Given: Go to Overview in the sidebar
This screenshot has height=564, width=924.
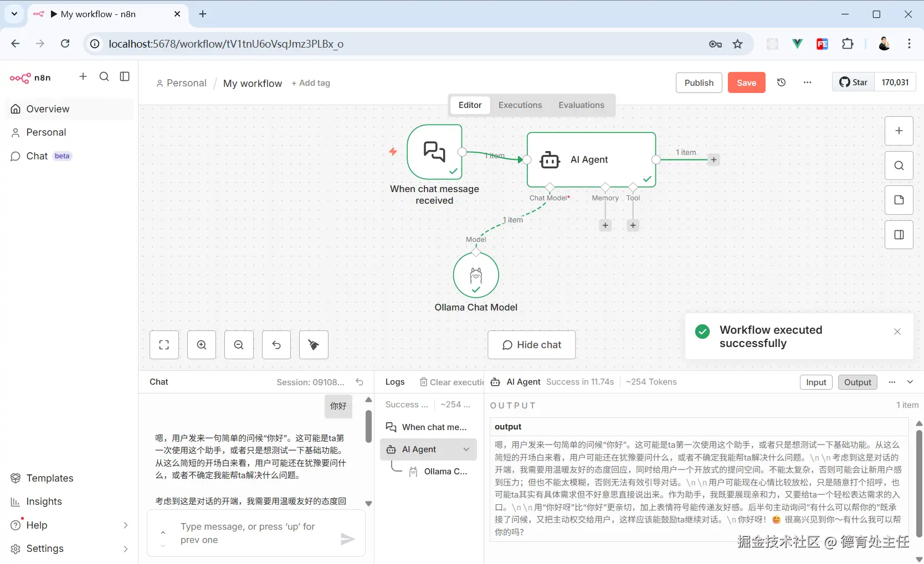Looking at the screenshot, I should pyautogui.click(x=69, y=109).
